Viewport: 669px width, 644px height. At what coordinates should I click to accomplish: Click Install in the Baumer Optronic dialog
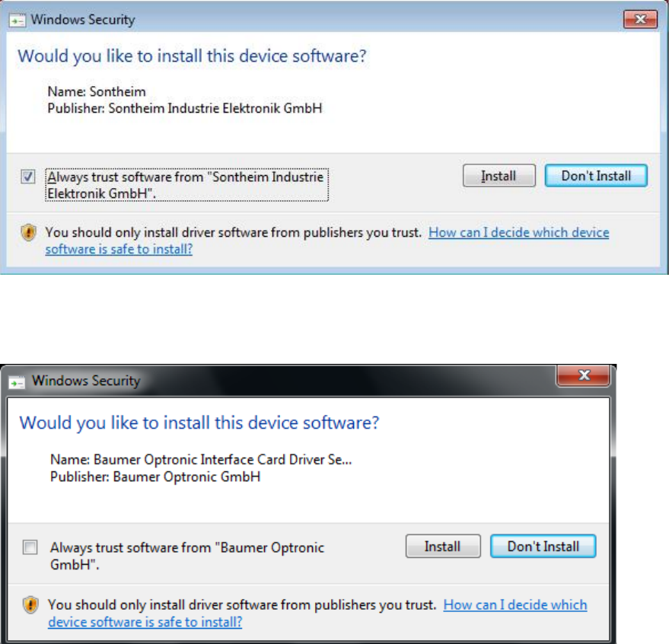[x=443, y=547]
